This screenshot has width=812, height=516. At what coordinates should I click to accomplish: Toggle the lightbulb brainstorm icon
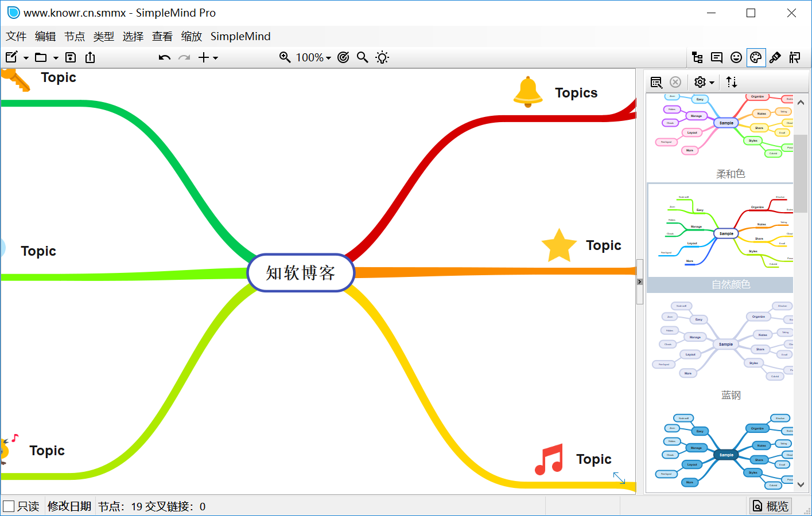382,57
